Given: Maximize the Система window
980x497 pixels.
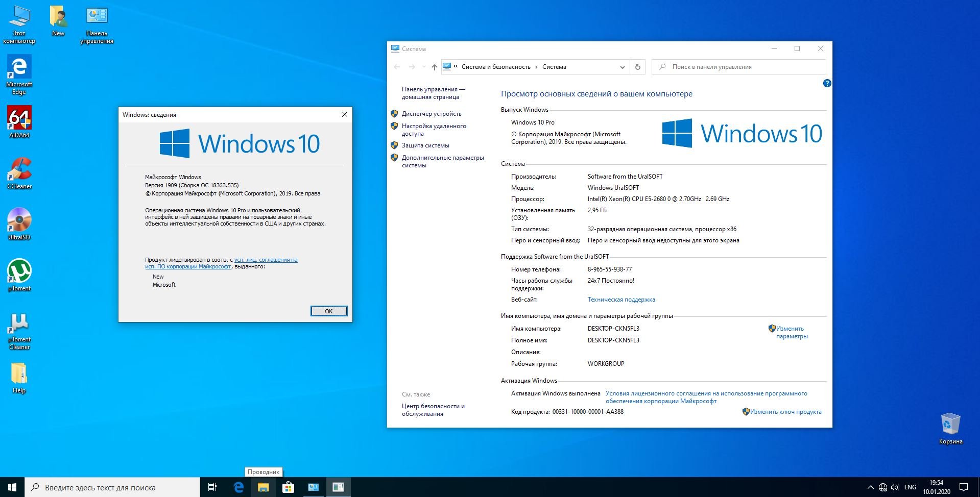Looking at the screenshot, I should coord(797,48).
